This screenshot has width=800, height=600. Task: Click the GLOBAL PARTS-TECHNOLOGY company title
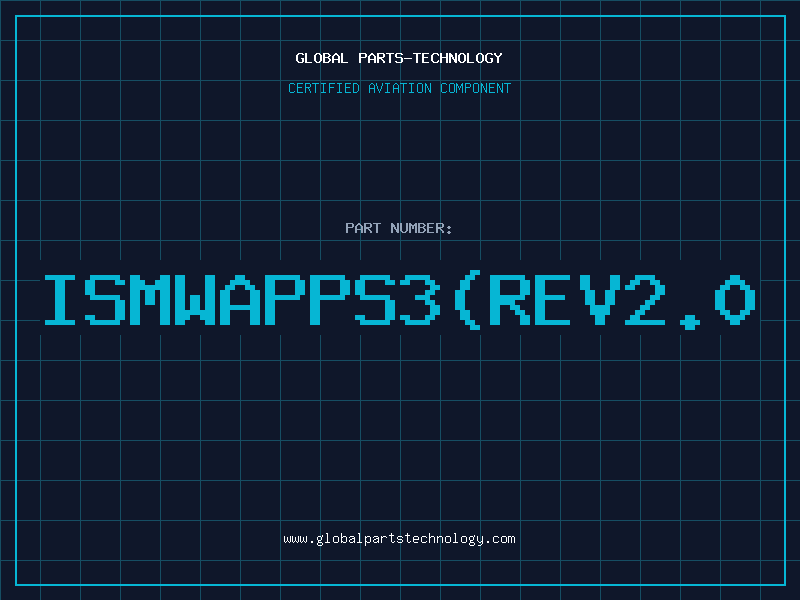click(399, 58)
